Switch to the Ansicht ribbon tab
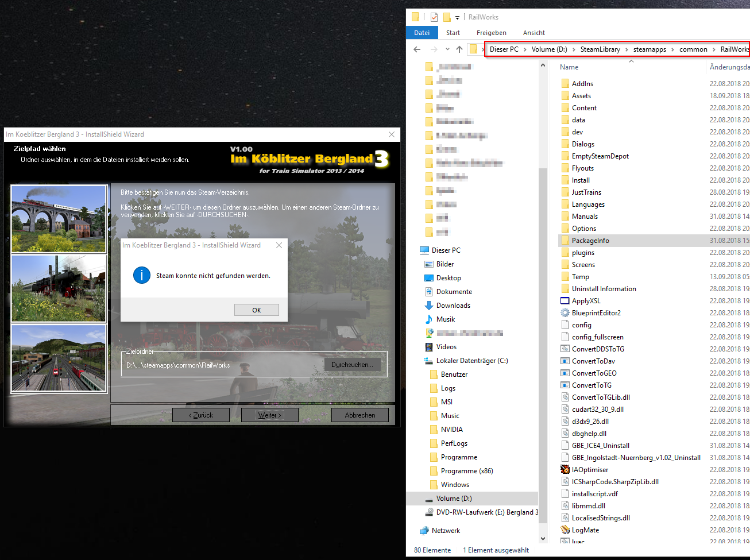Image resolution: width=750 pixels, height=560 pixels. pos(534,33)
